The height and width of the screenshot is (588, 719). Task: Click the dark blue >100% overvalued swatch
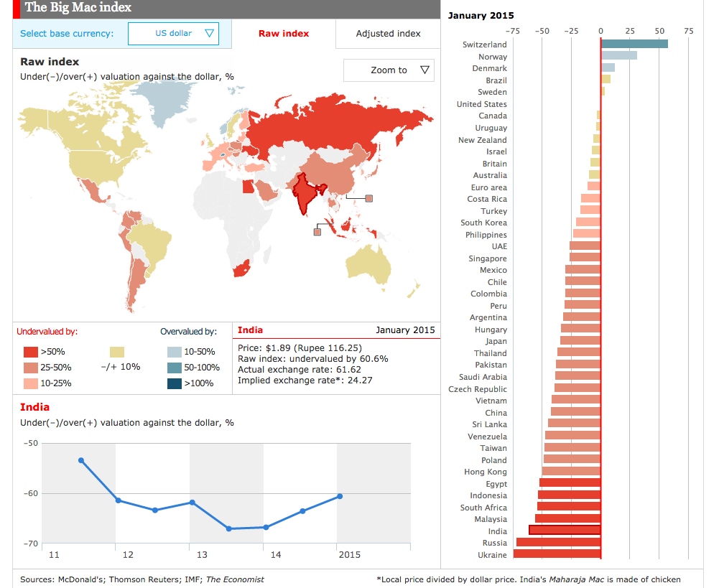click(x=174, y=383)
